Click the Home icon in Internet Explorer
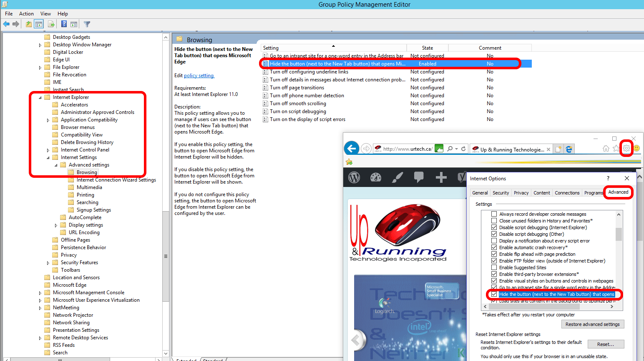Screen dimensions: 644x361 [x=606, y=148]
